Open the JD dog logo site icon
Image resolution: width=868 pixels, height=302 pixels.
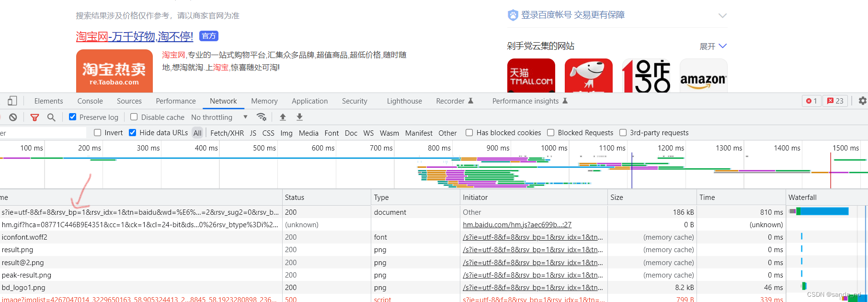pos(589,76)
